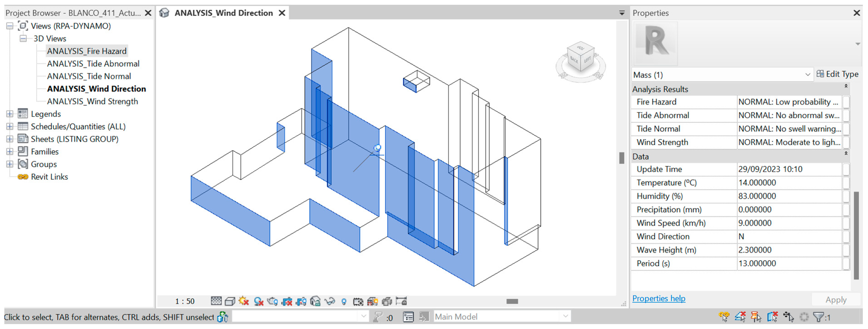Click the selection Filter funnel icon

818,317
